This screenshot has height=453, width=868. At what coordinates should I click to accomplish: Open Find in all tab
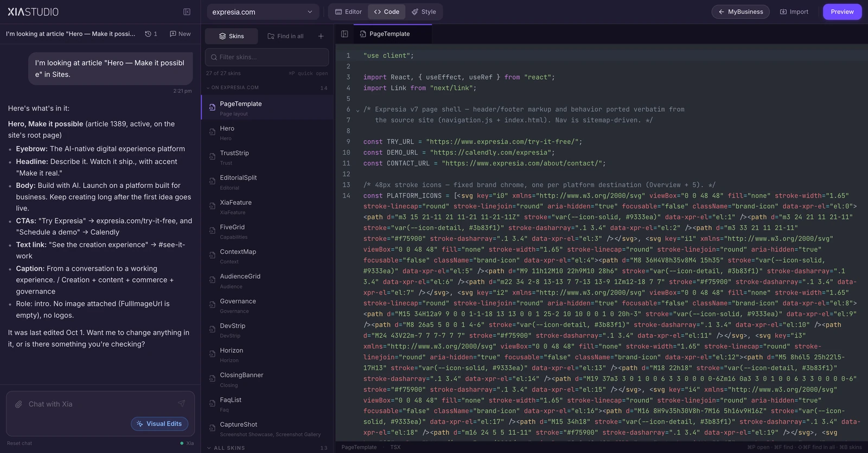pyautogui.click(x=285, y=36)
